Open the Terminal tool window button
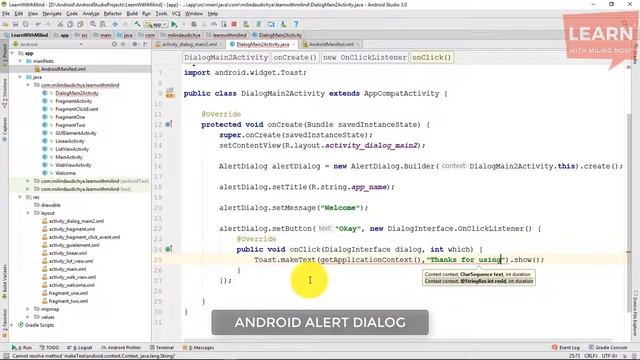Image resolution: width=640 pixels, height=360 pixels. [x=162, y=347]
